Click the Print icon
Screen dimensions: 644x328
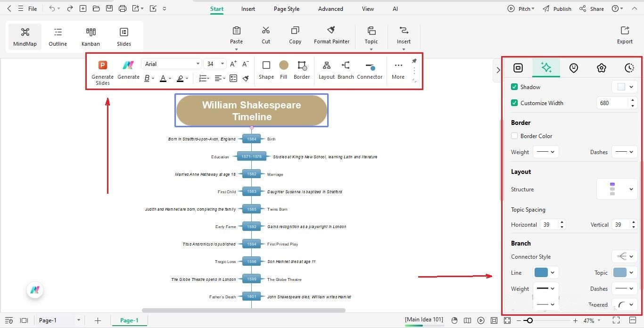[123, 8]
